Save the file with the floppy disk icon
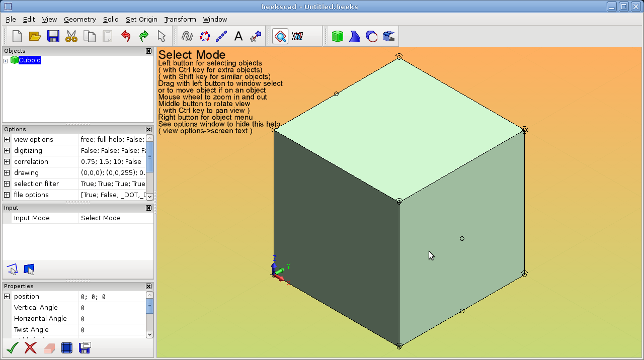The image size is (644, 360). 53,36
